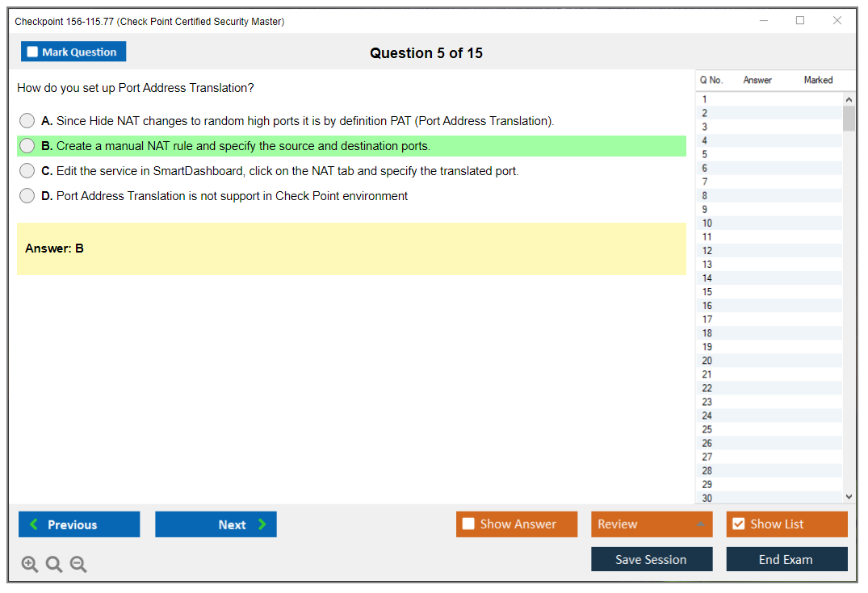Jump to question 12 in list
Screen dimensions: 868x593
point(707,251)
